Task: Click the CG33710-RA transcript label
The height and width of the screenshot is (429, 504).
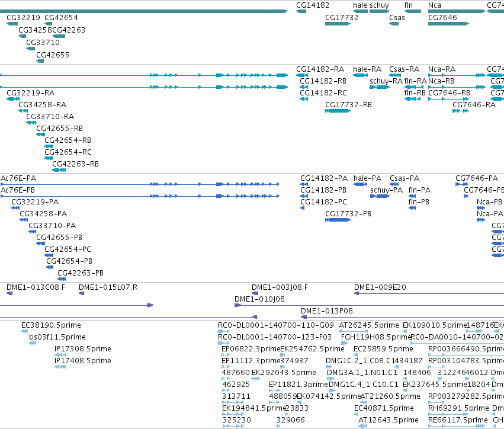Action: 50,117
